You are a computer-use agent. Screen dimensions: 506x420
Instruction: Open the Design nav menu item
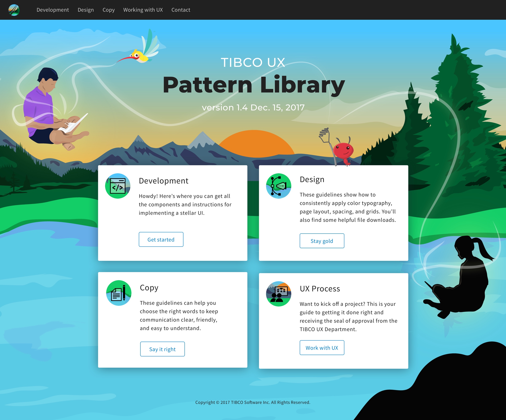86,10
